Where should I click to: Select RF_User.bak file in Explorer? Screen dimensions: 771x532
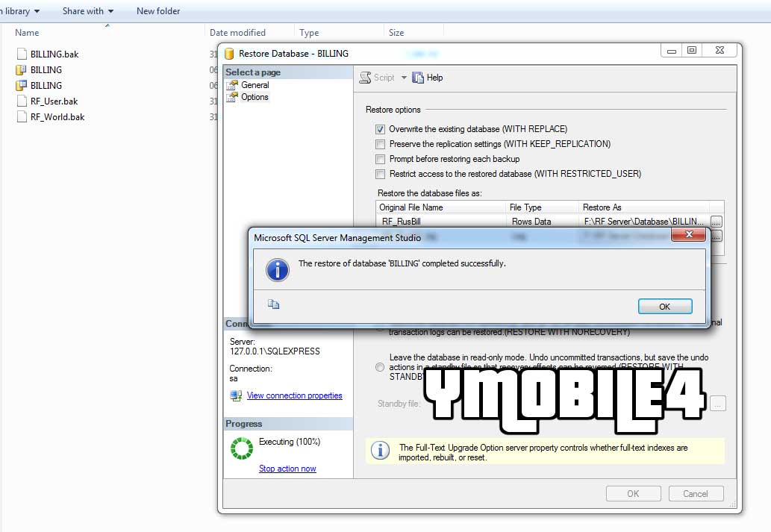(54, 101)
